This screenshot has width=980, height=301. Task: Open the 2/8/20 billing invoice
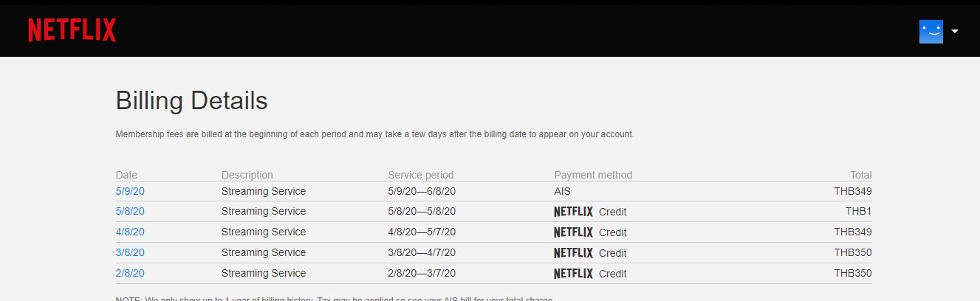[x=130, y=273]
